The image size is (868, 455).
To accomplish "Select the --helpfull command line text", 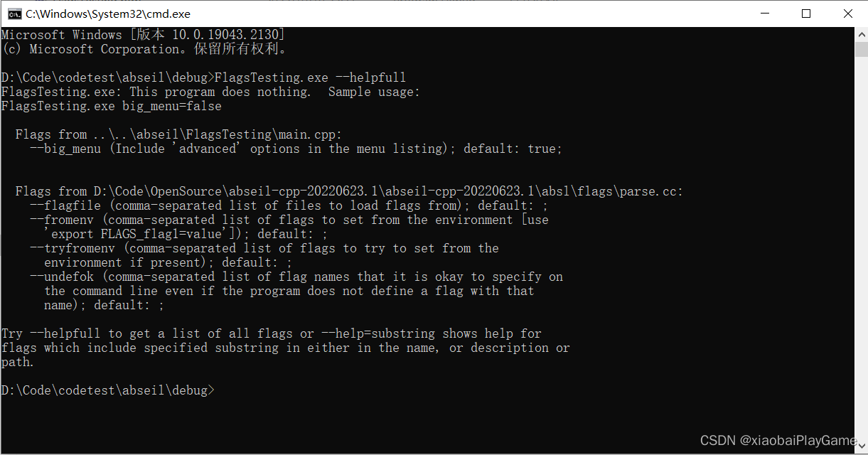I will (x=370, y=77).
